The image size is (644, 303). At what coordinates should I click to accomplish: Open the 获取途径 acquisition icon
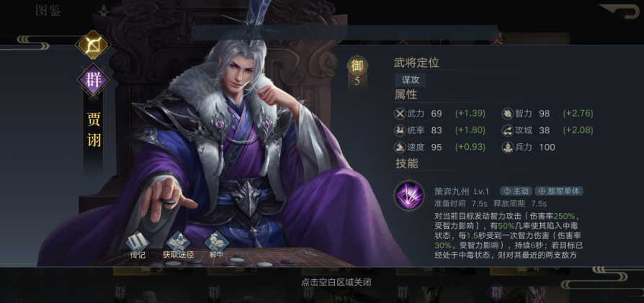pyautogui.click(x=178, y=242)
